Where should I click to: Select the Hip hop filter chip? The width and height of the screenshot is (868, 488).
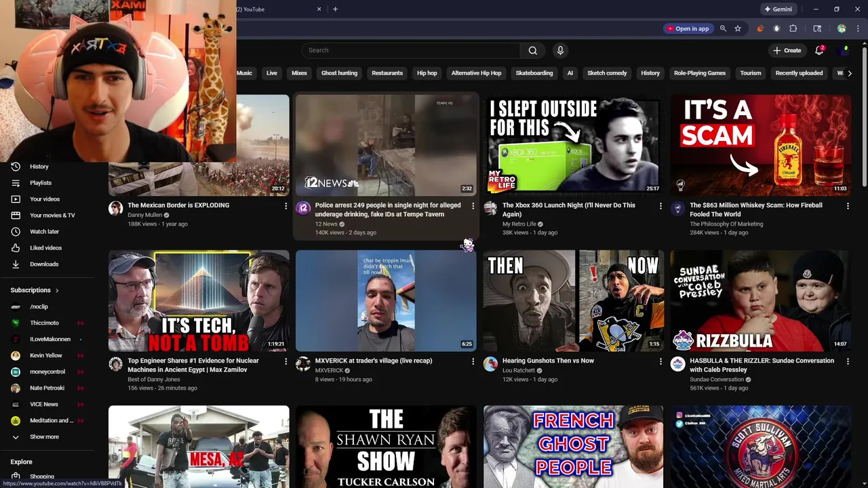click(x=427, y=73)
